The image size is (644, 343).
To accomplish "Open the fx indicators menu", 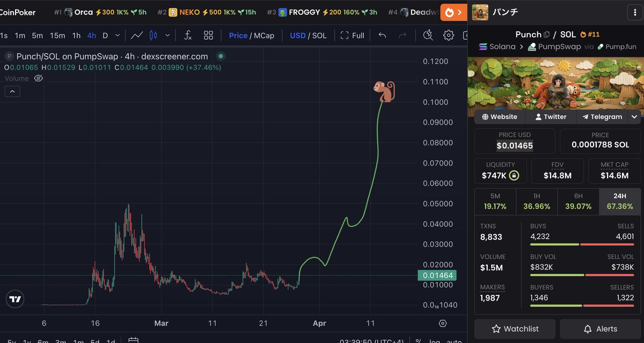I will 188,35.
